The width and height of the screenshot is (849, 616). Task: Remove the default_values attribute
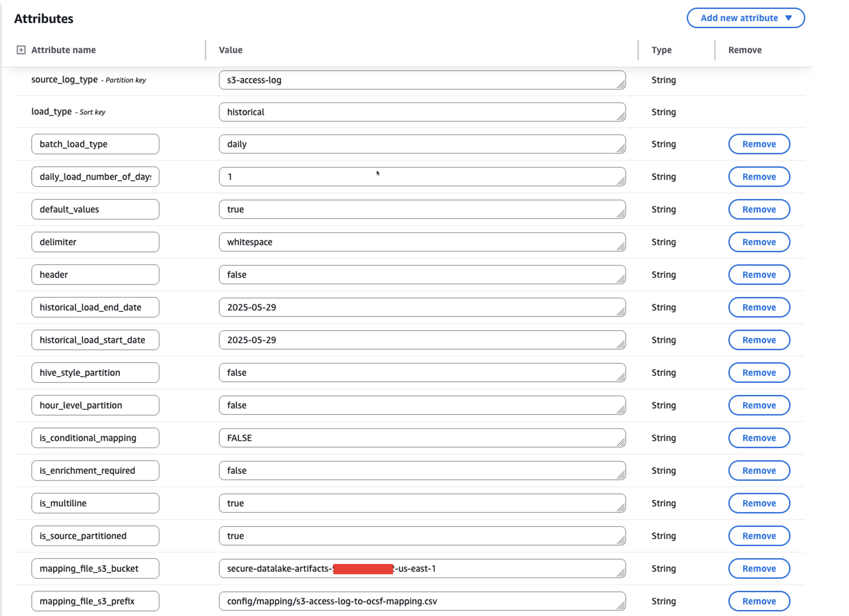pos(759,209)
